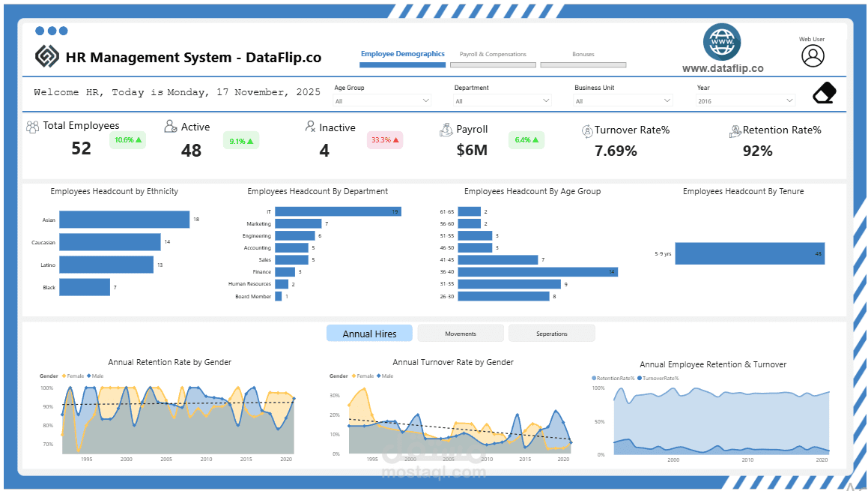Select the Movements button

[461, 334]
